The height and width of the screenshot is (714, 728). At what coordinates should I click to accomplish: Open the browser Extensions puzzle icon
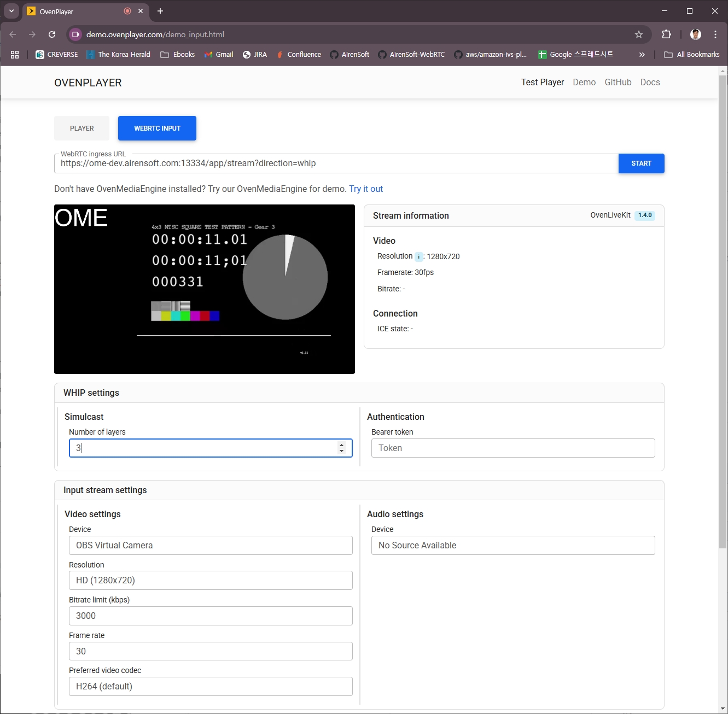tap(666, 34)
